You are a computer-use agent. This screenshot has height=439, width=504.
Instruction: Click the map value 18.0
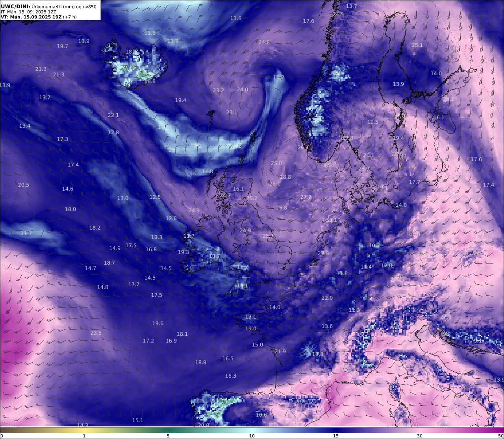pos(70,209)
